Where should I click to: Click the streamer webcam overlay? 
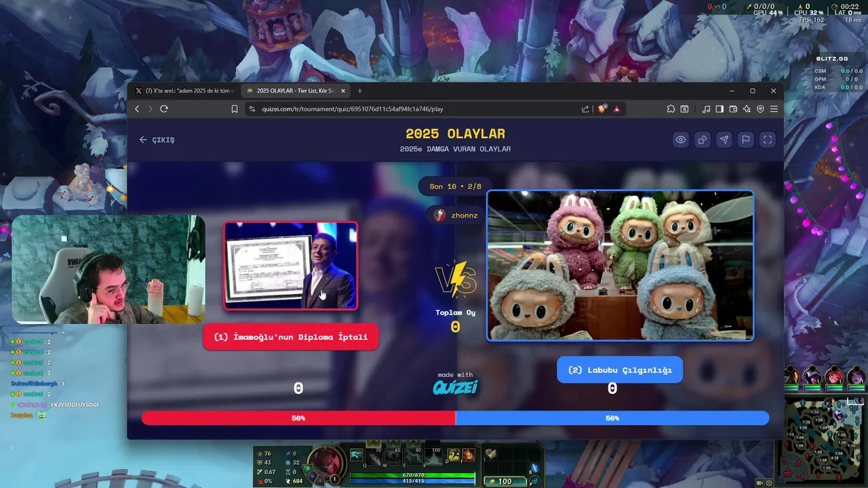[108, 270]
